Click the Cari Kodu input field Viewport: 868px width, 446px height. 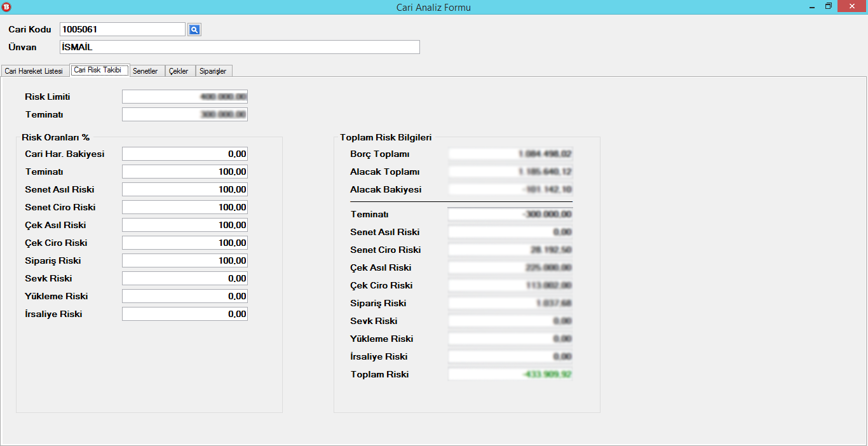[x=122, y=29]
